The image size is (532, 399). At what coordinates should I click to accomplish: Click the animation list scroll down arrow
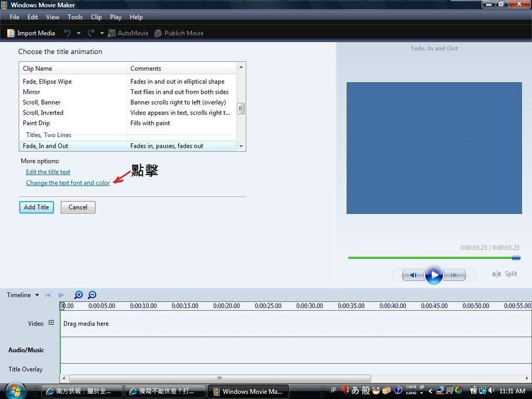pos(241,146)
